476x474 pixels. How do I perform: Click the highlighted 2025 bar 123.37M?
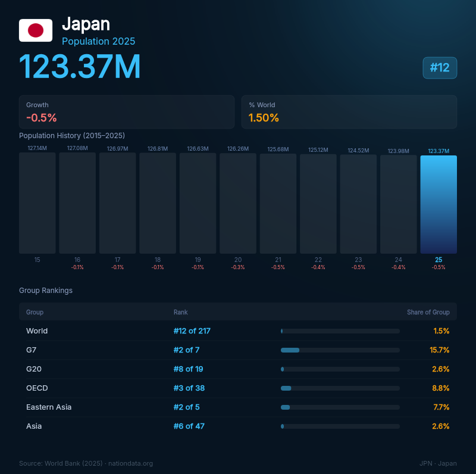439,204
